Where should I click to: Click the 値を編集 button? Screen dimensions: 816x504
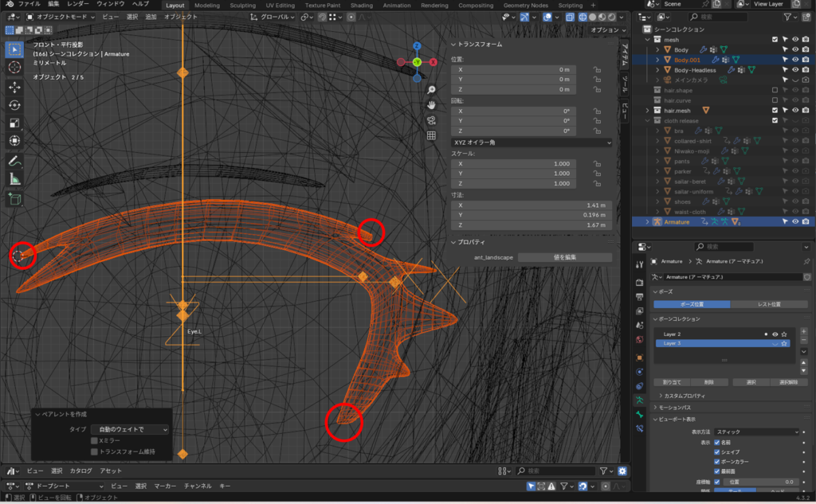click(x=564, y=257)
